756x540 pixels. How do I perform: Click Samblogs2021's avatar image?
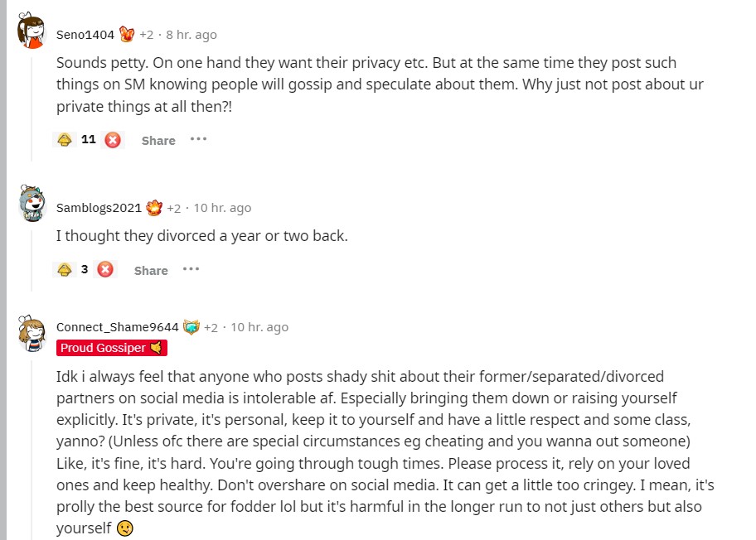(31, 205)
